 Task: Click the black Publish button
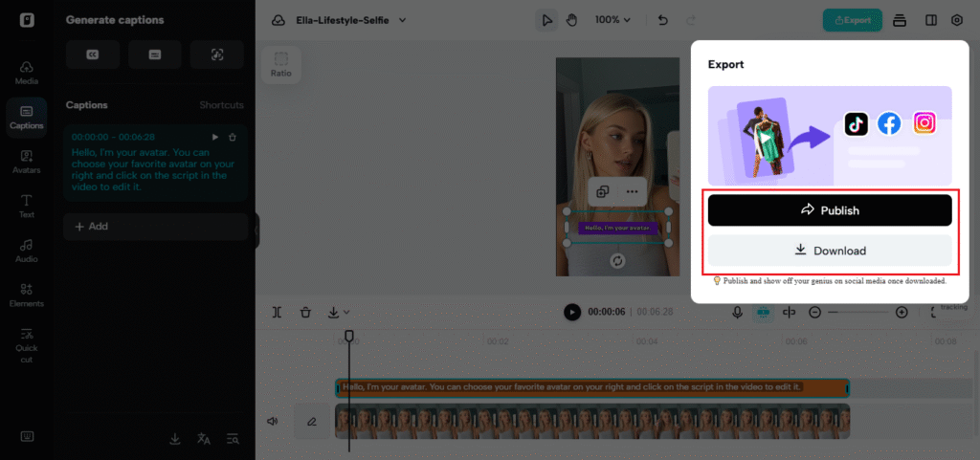(x=829, y=210)
